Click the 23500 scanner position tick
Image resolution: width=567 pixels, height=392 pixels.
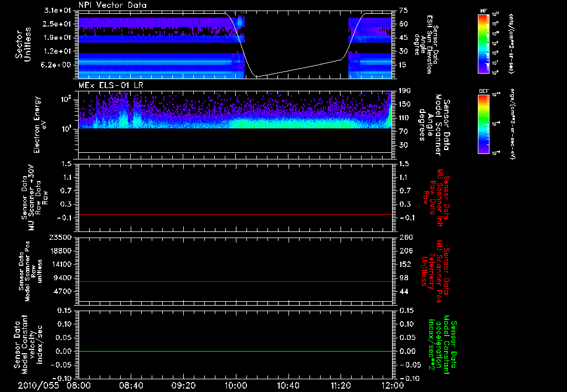60,238
